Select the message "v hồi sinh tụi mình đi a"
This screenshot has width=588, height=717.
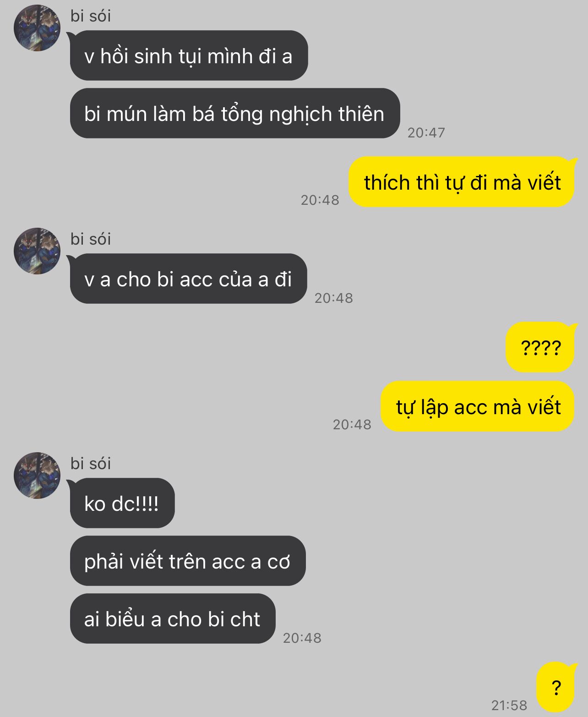coord(189,56)
